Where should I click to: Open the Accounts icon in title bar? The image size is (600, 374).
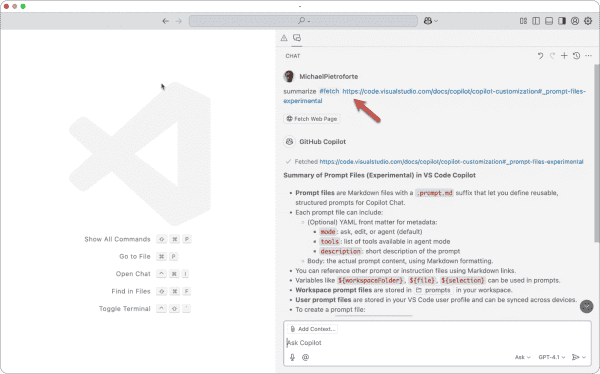575,21
